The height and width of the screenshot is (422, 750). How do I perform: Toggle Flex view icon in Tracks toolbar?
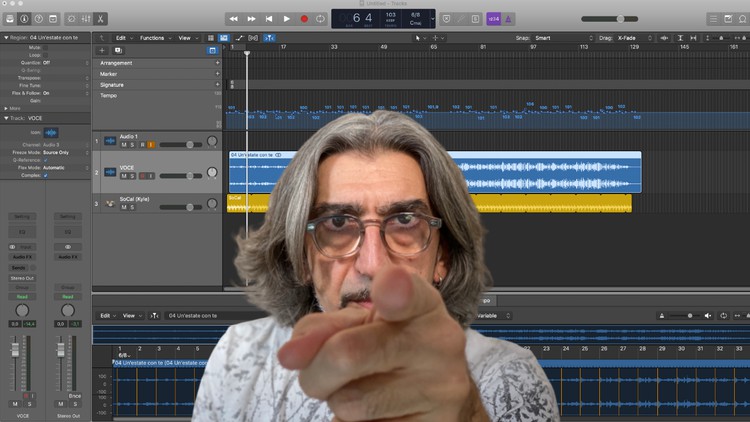pos(253,38)
